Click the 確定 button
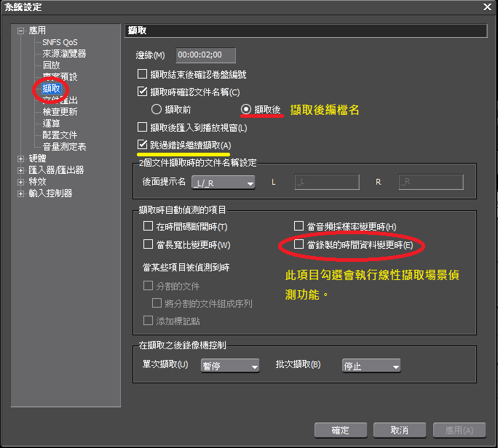The height and width of the screenshot is (448, 498). [341, 431]
